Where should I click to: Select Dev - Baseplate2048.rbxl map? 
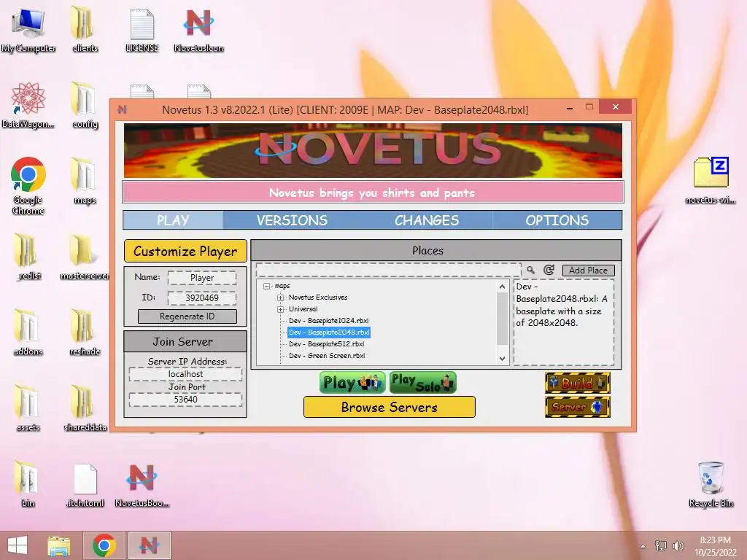click(329, 332)
